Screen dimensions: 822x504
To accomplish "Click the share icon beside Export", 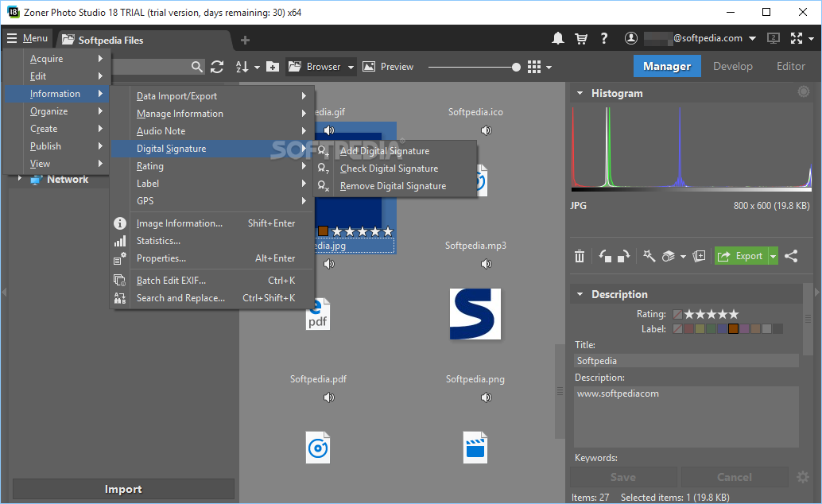I will click(x=791, y=256).
